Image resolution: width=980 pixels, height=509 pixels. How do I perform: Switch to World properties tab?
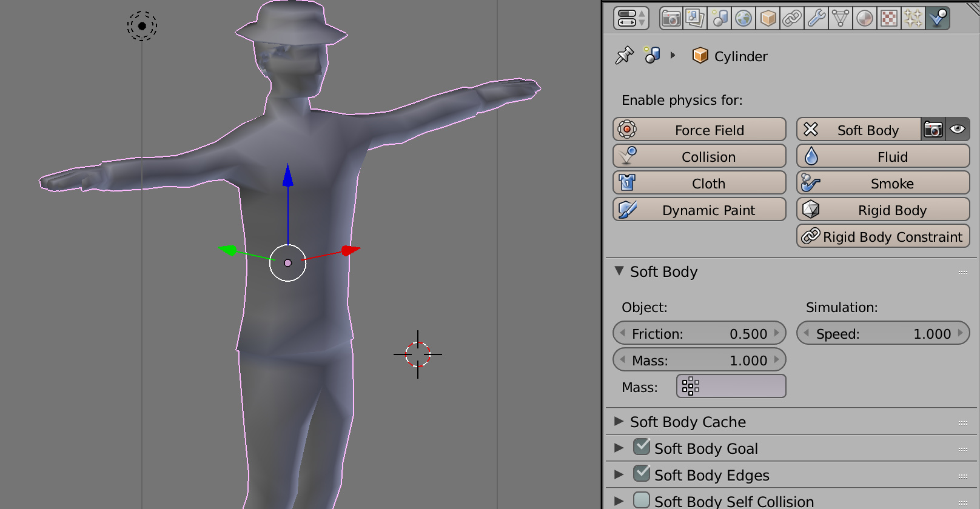click(743, 18)
